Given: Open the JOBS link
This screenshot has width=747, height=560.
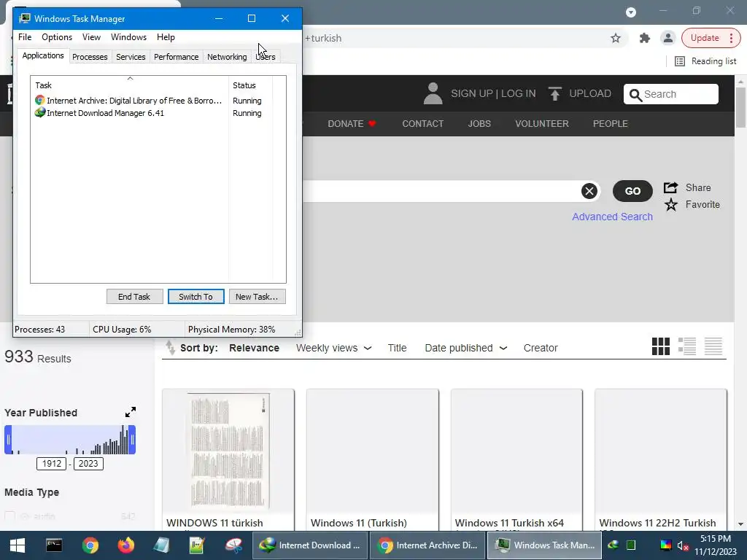Looking at the screenshot, I should [x=479, y=124].
